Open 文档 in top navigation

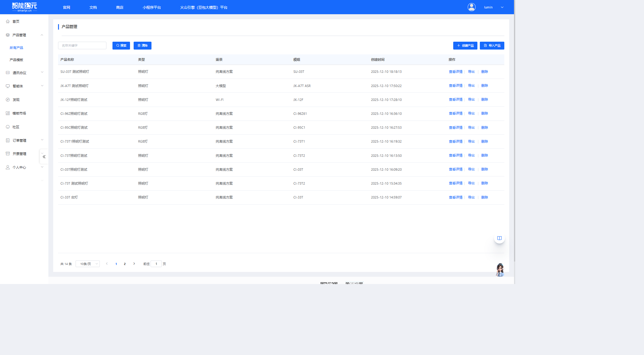[x=93, y=7]
